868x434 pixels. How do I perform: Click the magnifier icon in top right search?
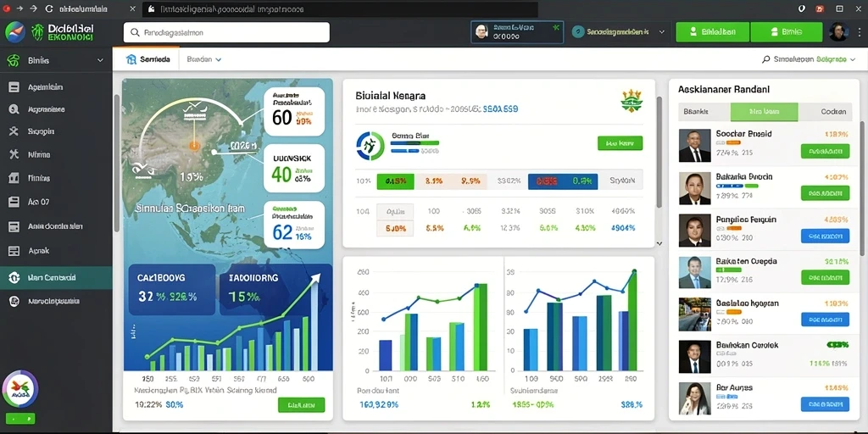(x=766, y=59)
